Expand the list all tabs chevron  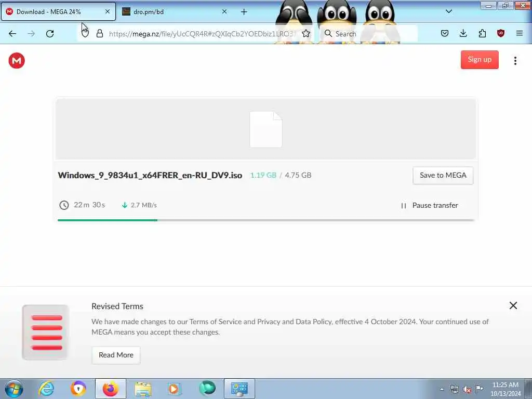pos(449,11)
